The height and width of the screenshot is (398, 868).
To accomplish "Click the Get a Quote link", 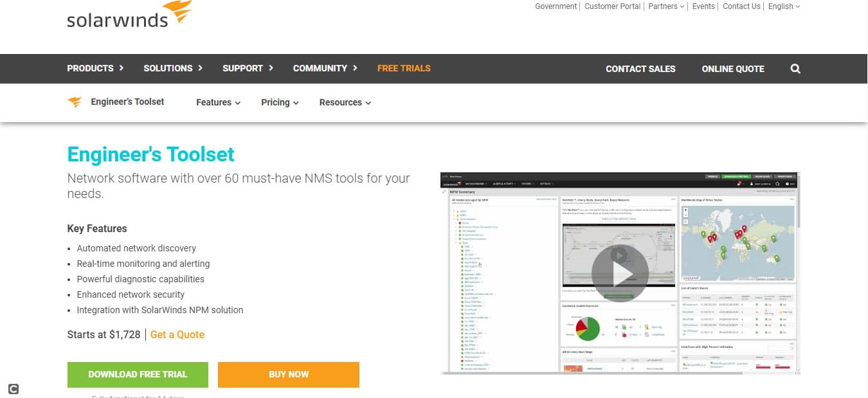I will pyautogui.click(x=177, y=334).
